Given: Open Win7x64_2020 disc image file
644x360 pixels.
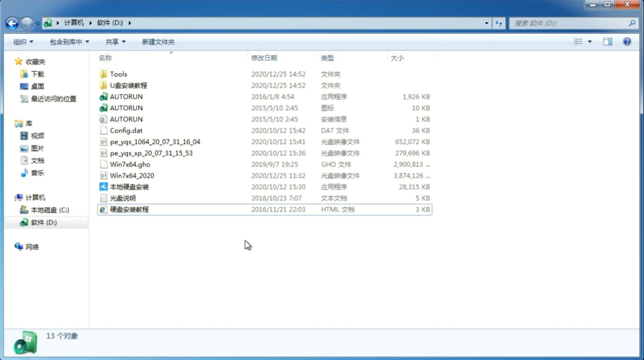Looking at the screenshot, I should click(131, 175).
